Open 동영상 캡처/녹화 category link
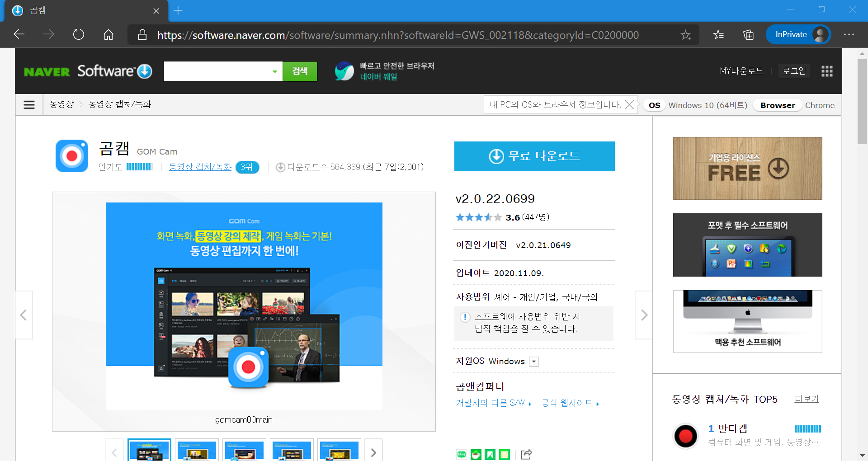 [x=200, y=167]
